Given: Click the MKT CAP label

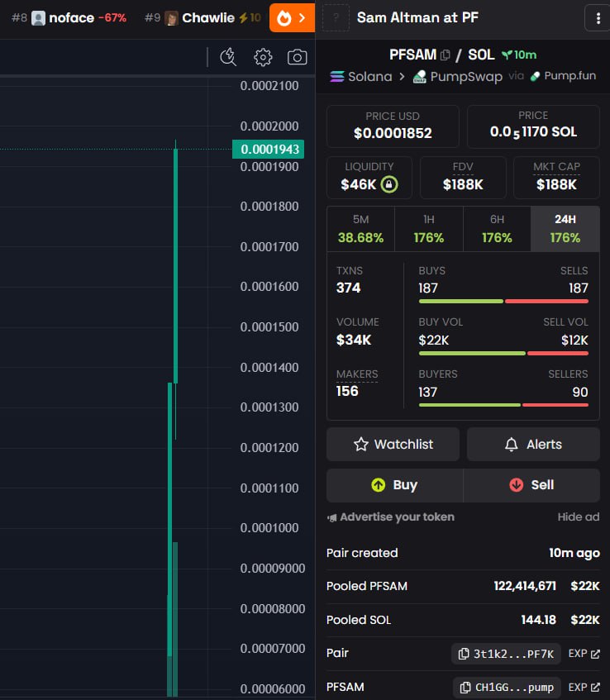Looking at the screenshot, I should click(x=556, y=167).
